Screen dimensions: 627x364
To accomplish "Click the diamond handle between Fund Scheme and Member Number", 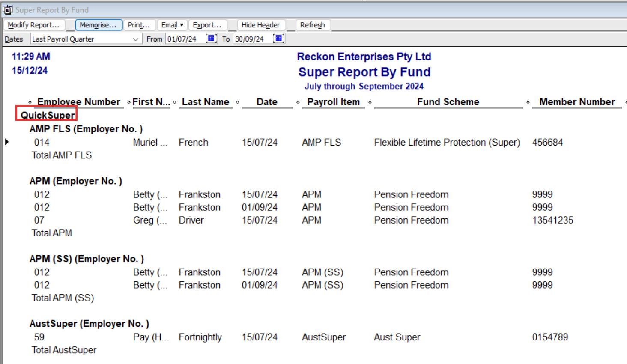I will click(528, 102).
